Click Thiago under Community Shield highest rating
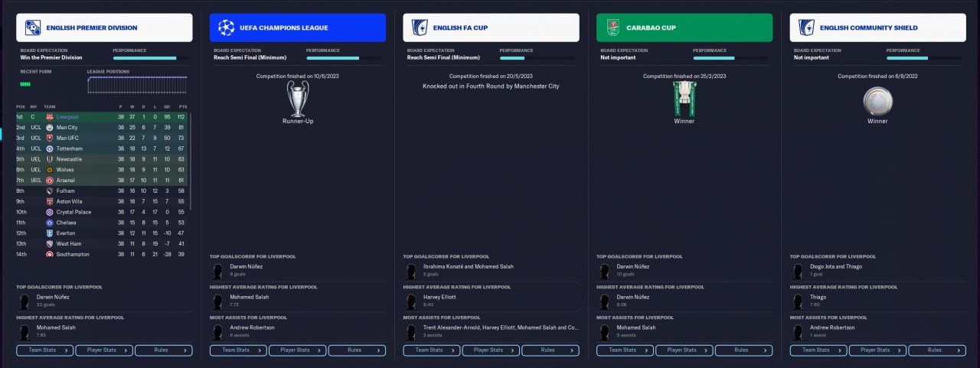980x368 pixels. 818,296
